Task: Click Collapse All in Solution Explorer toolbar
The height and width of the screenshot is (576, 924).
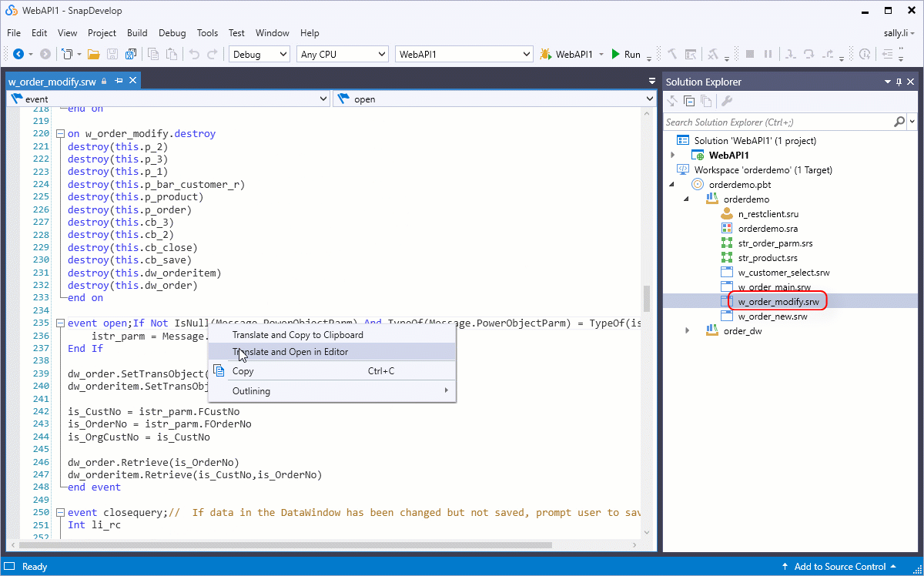Action: (x=689, y=101)
